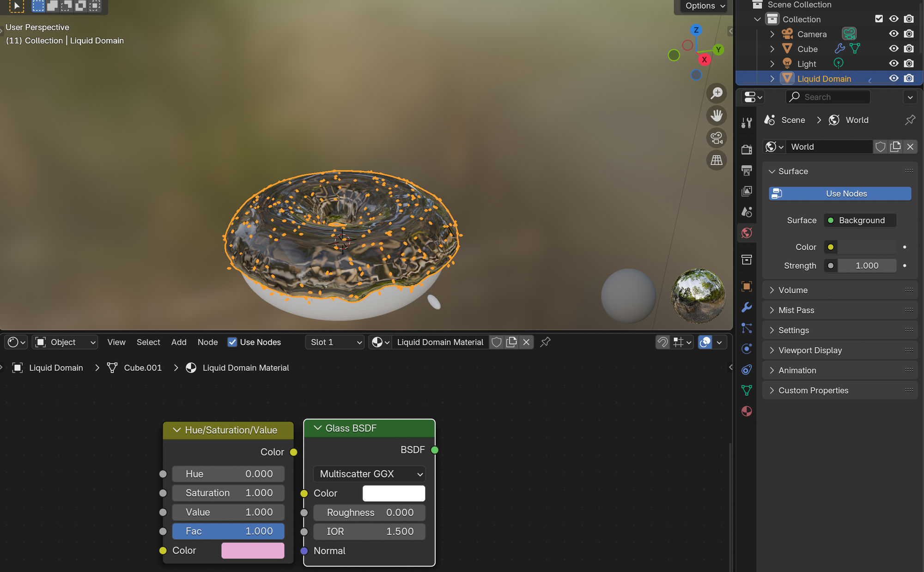Open the Tool properties tab

pyautogui.click(x=747, y=122)
